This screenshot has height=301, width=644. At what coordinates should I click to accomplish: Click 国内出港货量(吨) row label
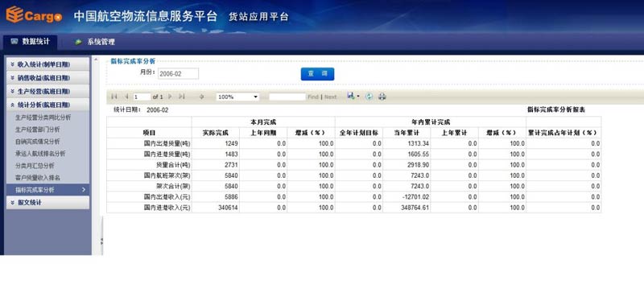pos(167,144)
